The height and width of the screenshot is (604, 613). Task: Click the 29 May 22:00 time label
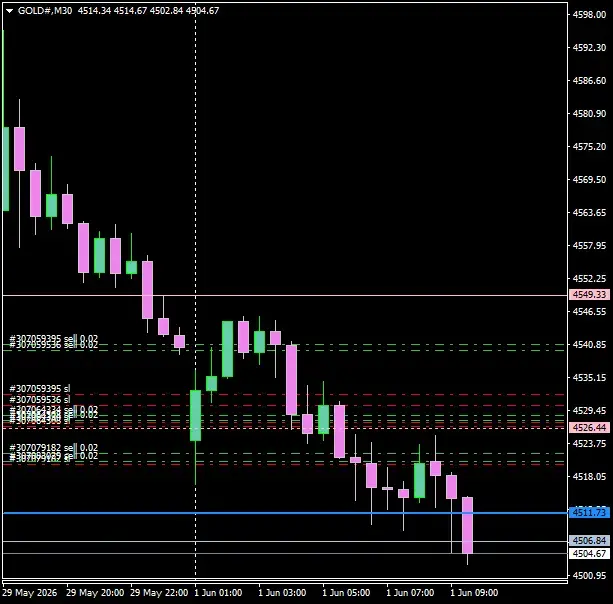(159, 593)
